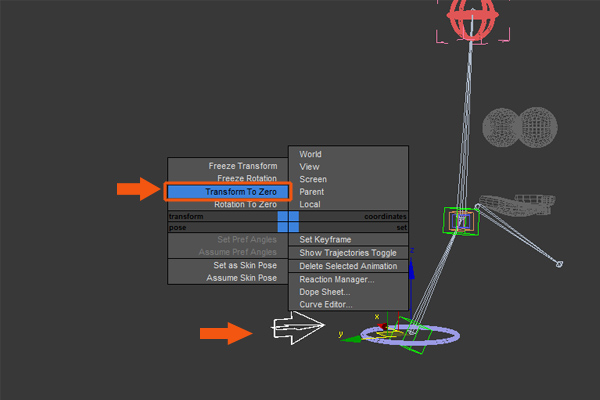The height and width of the screenshot is (400, 600).
Task: Click Assume Skin Pose entry
Action: (241, 278)
